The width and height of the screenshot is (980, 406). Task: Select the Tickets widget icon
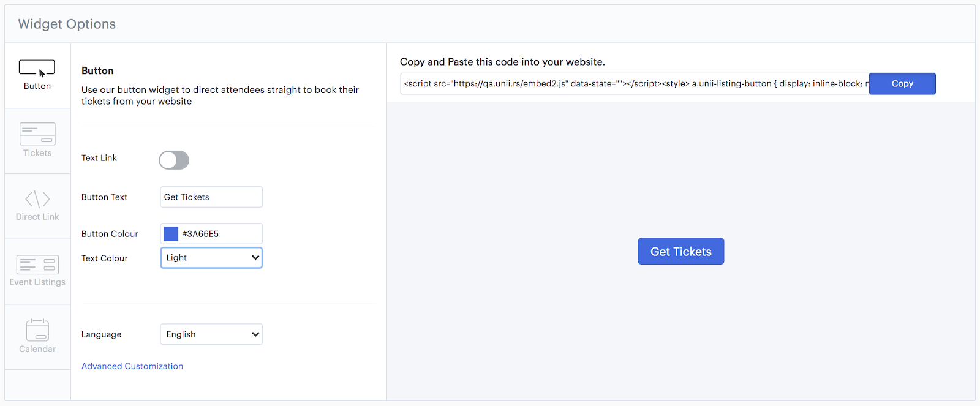(37, 133)
